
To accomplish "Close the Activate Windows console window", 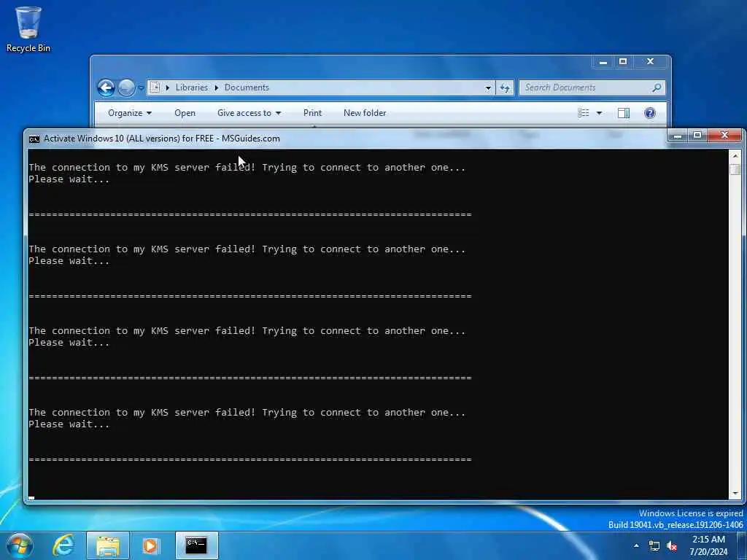I will coord(724,136).
